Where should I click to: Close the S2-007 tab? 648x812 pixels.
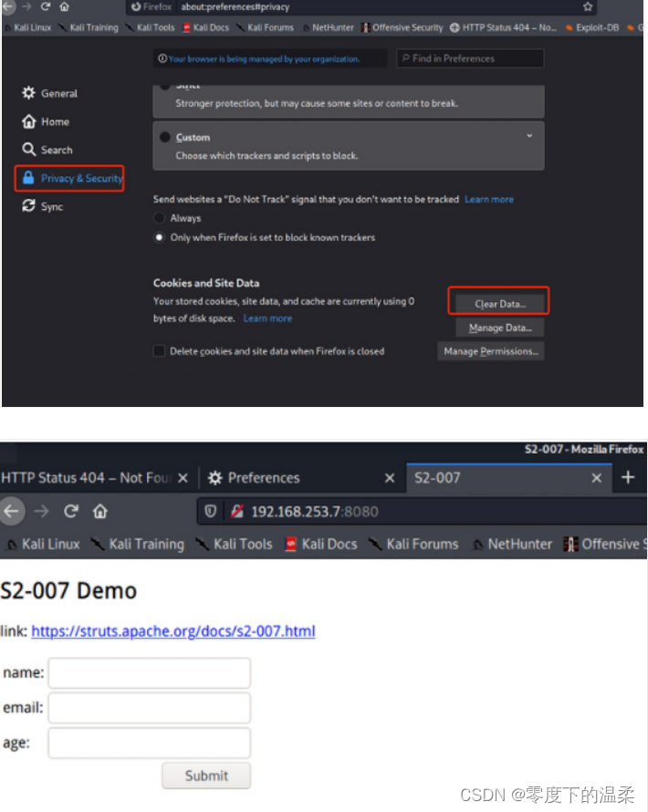596,478
